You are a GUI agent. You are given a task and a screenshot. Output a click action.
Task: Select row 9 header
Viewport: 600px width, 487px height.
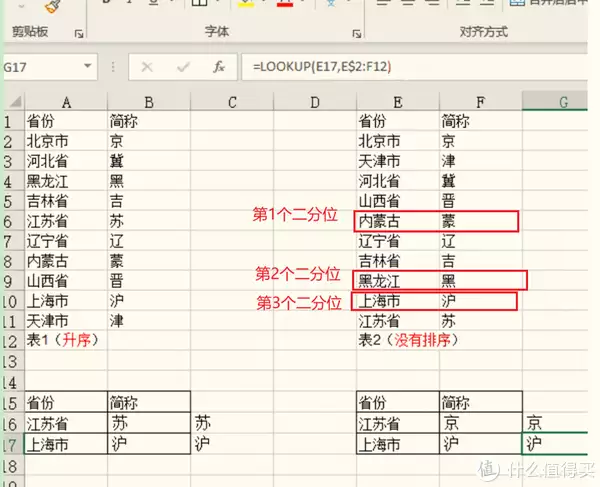coord(14,281)
